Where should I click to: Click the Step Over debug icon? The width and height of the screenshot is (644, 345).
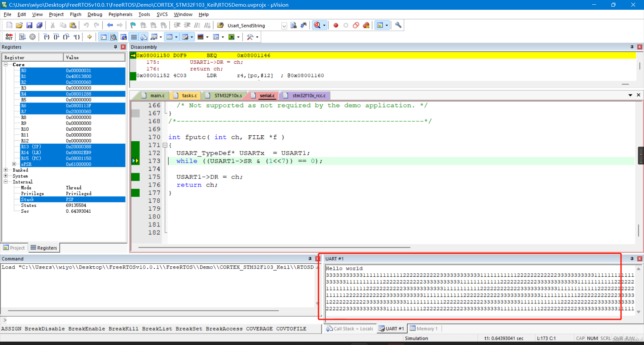[56, 37]
